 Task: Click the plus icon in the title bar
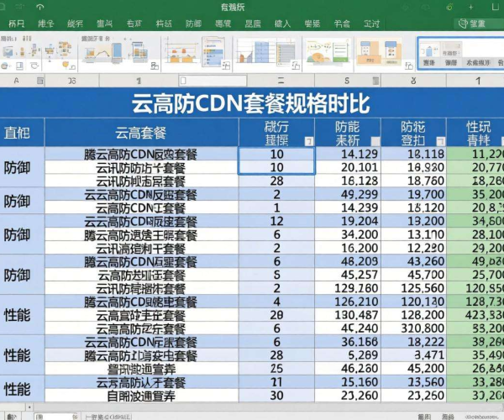(470, 7)
